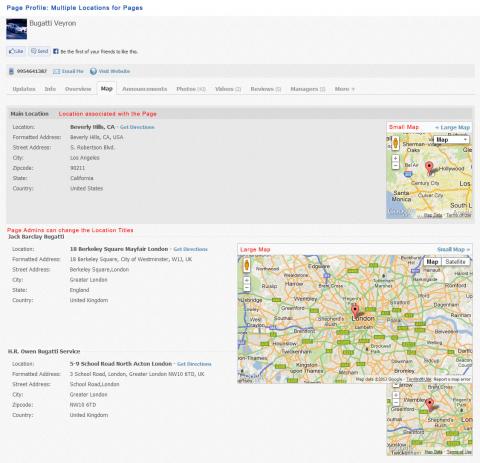Click the Like thumbs-up button
Screen dimensions: 480x463
click(16, 51)
